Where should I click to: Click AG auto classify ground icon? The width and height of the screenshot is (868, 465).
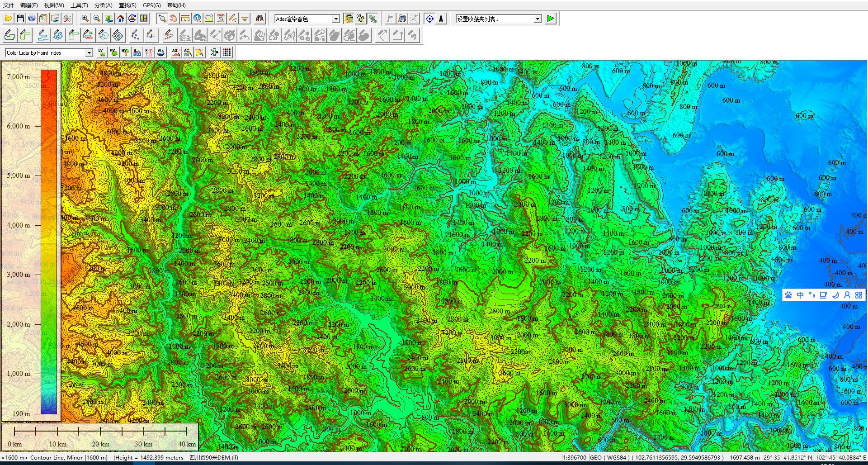point(175,52)
